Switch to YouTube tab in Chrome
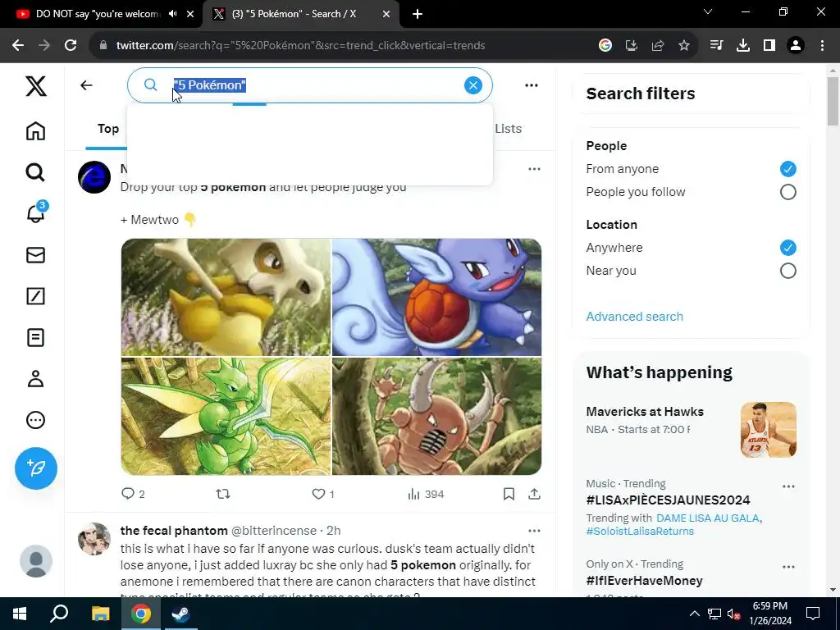Image resolution: width=840 pixels, height=630 pixels. coord(98,15)
